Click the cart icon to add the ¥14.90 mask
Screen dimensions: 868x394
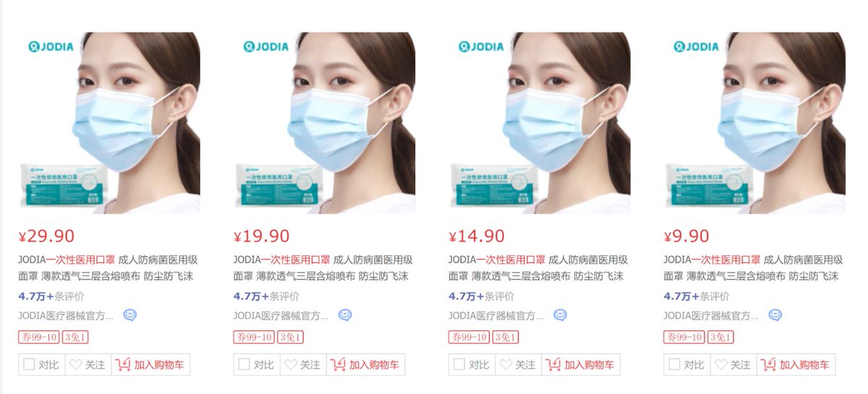pos(553,365)
